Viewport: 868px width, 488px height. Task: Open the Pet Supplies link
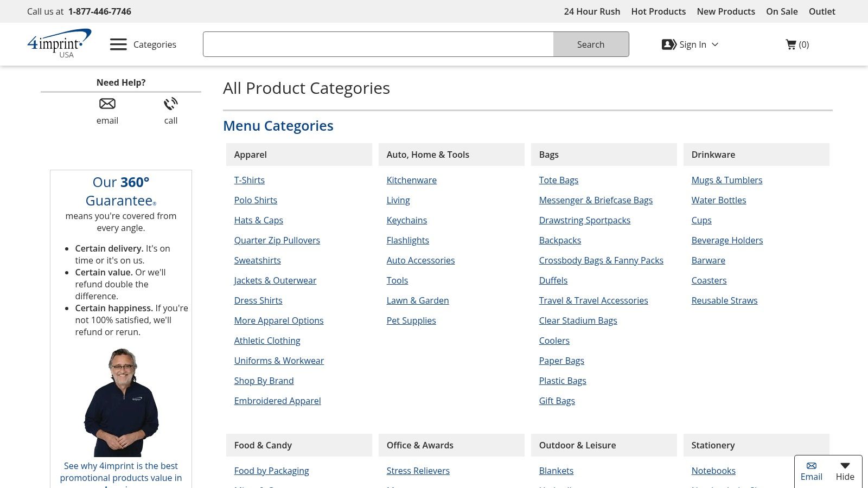click(411, 320)
